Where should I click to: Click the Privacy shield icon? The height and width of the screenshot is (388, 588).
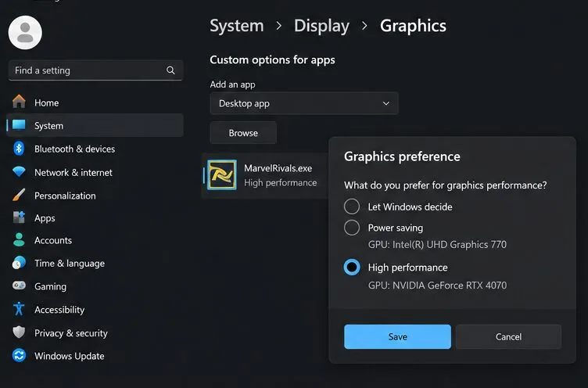pos(19,332)
